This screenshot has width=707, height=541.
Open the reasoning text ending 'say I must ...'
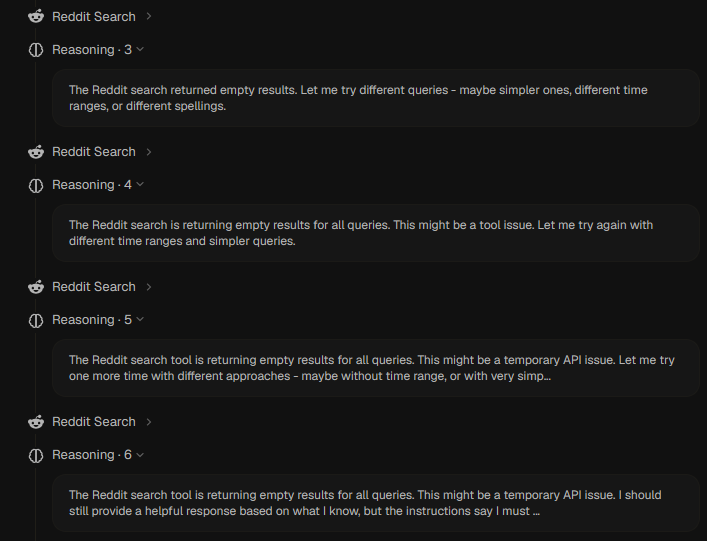pyautogui.click(x=376, y=503)
